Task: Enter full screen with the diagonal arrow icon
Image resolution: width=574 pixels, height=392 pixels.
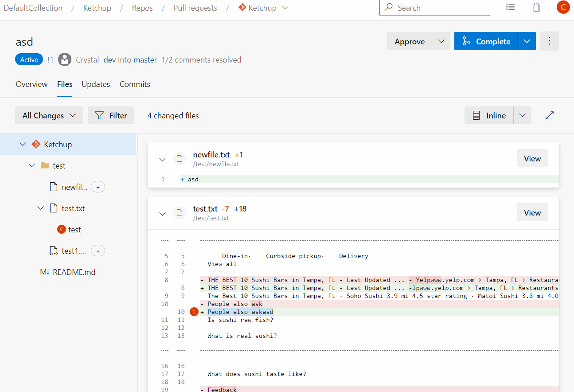Action: click(549, 115)
